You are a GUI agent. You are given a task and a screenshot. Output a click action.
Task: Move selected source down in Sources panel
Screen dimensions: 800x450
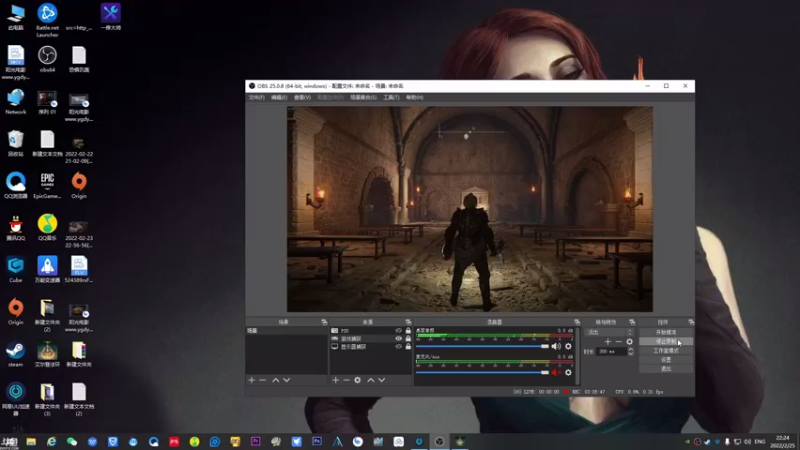click(382, 380)
